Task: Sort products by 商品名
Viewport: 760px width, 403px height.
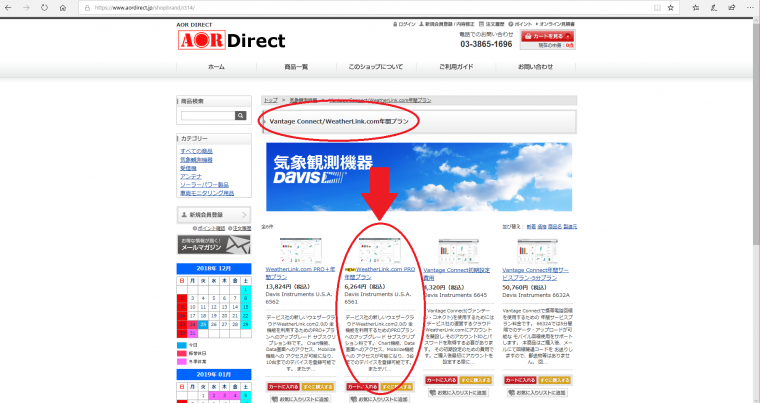Action: coord(554,226)
